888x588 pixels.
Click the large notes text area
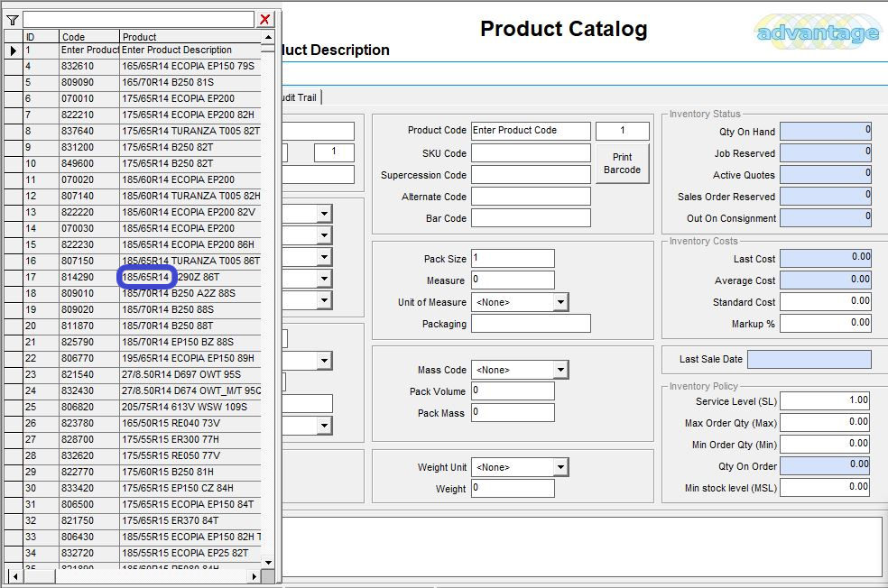point(582,547)
